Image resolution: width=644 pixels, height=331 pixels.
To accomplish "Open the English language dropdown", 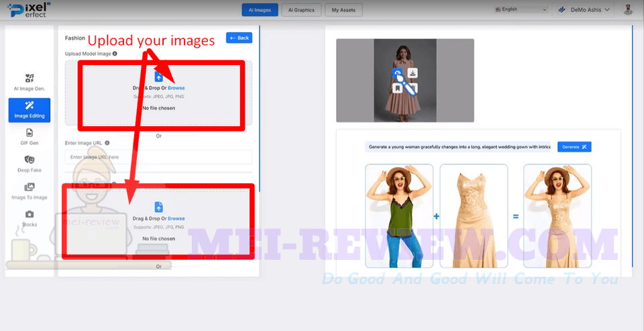I will tap(521, 9).
